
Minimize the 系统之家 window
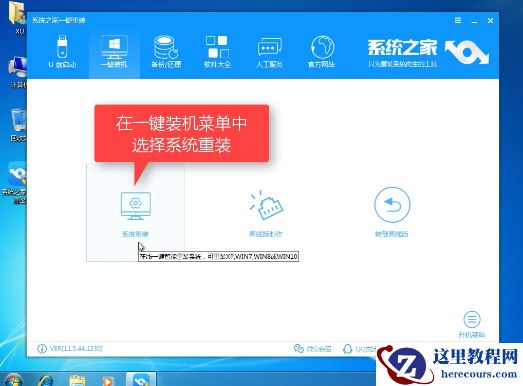pyautogui.click(x=474, y=21)
